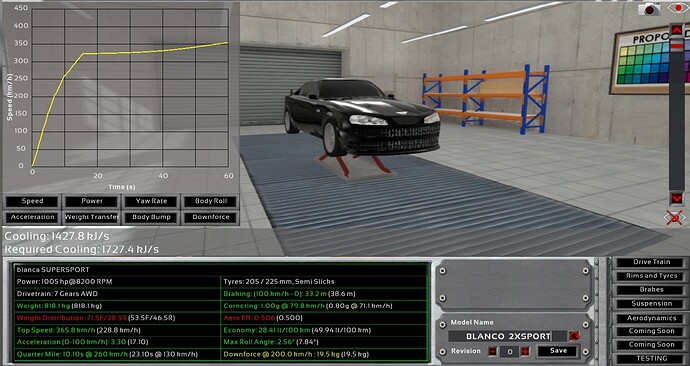
Task: Select the Downforce graph button
Action: [x=210, y=217]
